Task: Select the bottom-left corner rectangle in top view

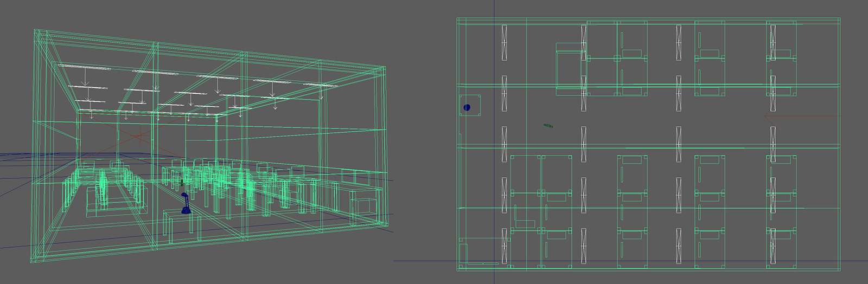Action: coord(463,254)
